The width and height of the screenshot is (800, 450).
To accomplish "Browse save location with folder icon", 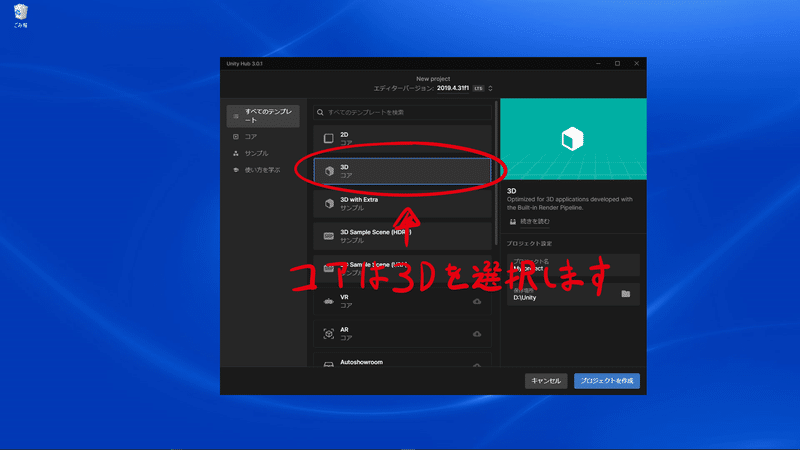I will (626, 294).
